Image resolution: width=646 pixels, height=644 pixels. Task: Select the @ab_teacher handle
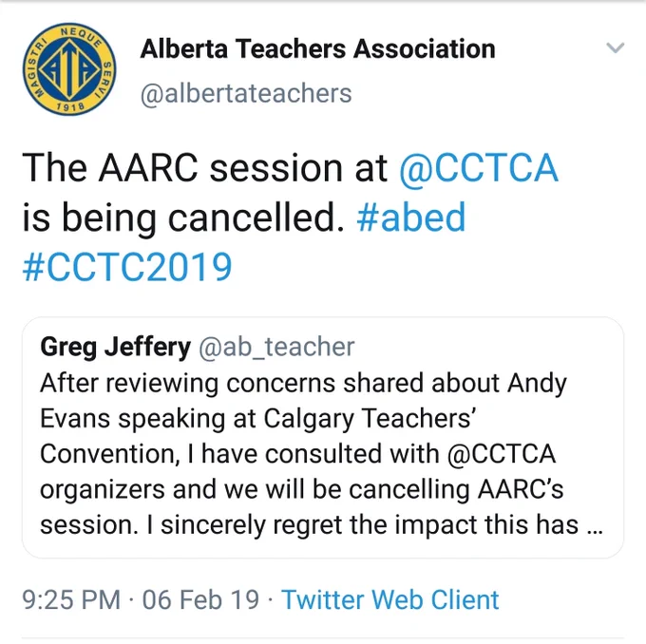point(276,347)
